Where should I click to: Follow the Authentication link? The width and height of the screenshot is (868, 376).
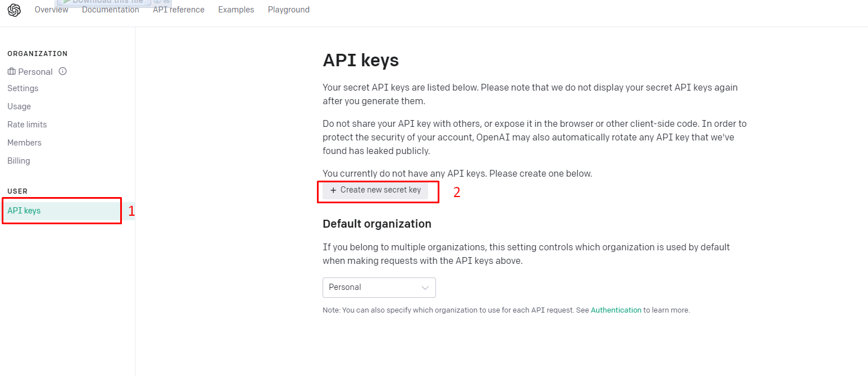(616, 310)
